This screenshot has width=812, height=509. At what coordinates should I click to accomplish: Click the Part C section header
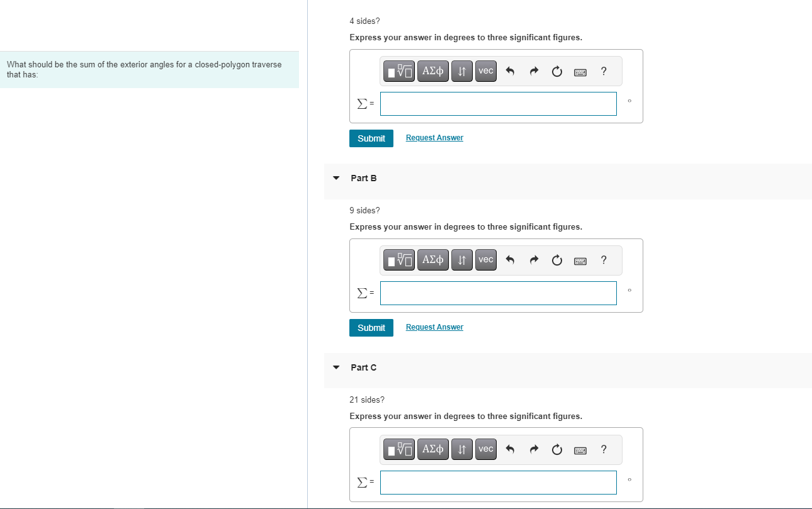363,367
